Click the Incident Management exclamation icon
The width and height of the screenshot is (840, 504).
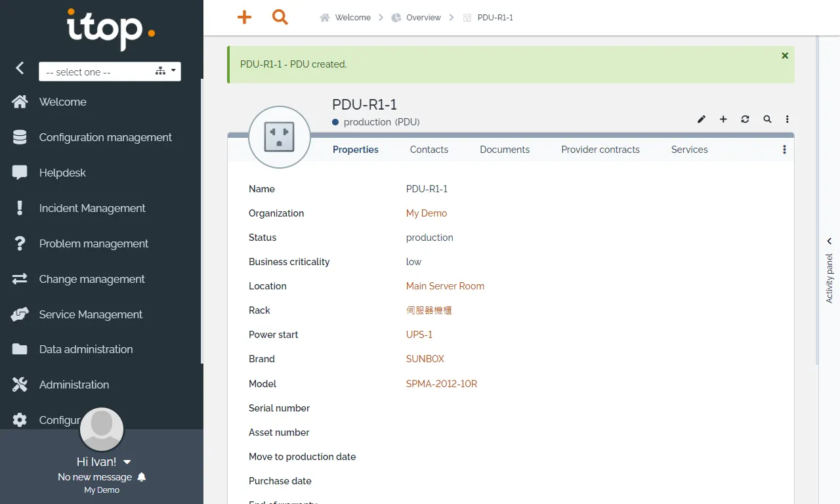[20, 208]
